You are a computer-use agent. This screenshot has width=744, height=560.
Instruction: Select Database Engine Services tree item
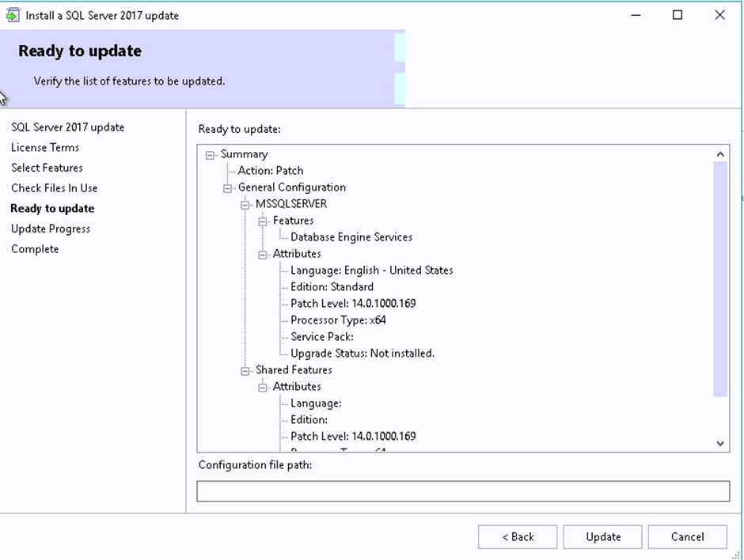point(351,237)
